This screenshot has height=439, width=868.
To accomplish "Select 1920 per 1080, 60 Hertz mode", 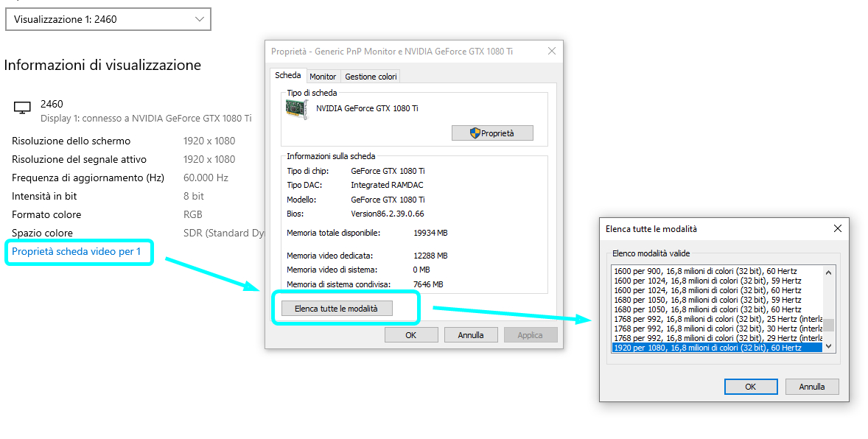I will tap(718, 348).
